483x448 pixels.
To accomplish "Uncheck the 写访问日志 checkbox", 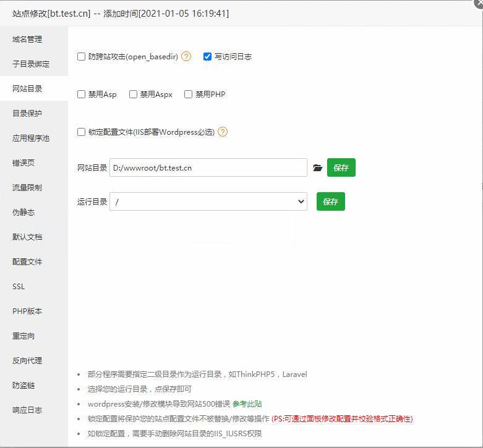I will pos(207,57).
